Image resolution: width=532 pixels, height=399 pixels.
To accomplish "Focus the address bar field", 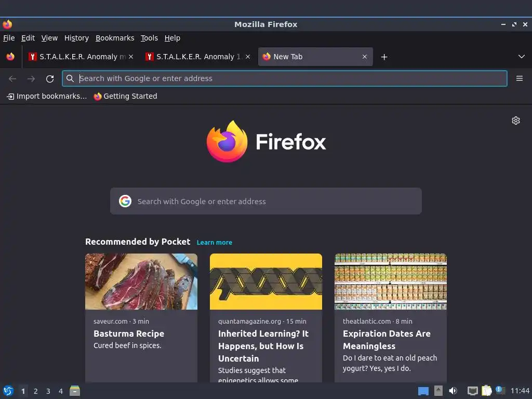I will click(285, 78).
